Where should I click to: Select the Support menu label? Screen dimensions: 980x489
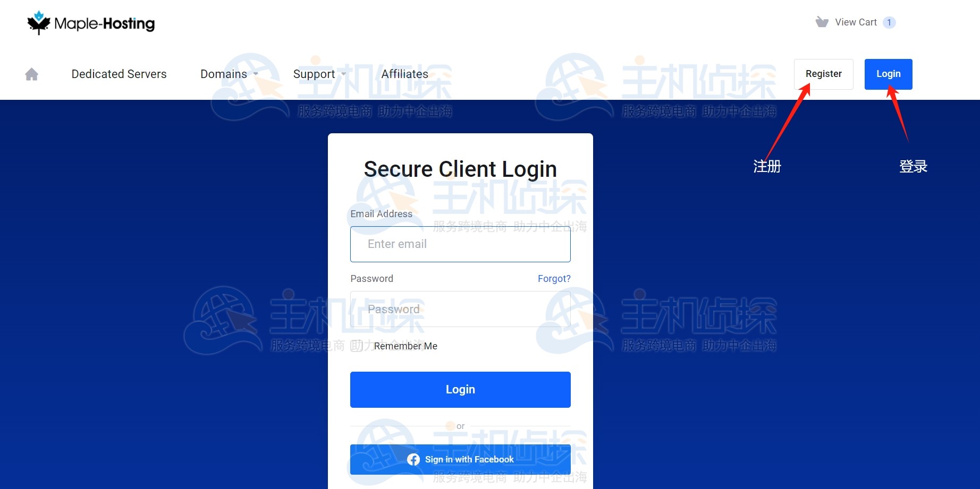click(314, 74)
